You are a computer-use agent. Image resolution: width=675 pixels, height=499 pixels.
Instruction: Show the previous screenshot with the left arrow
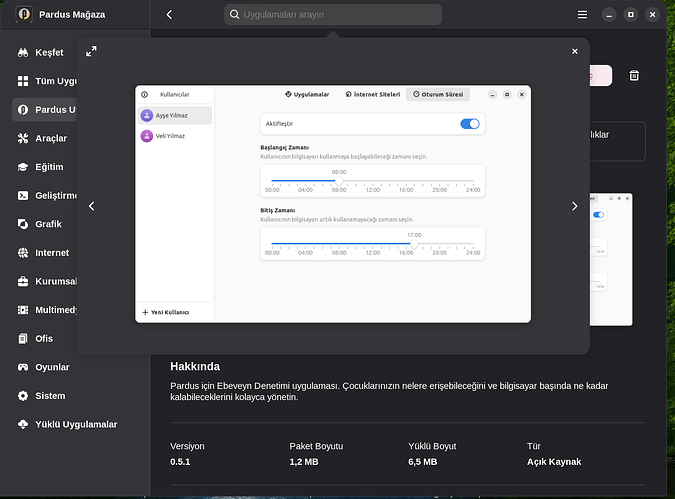92,206
